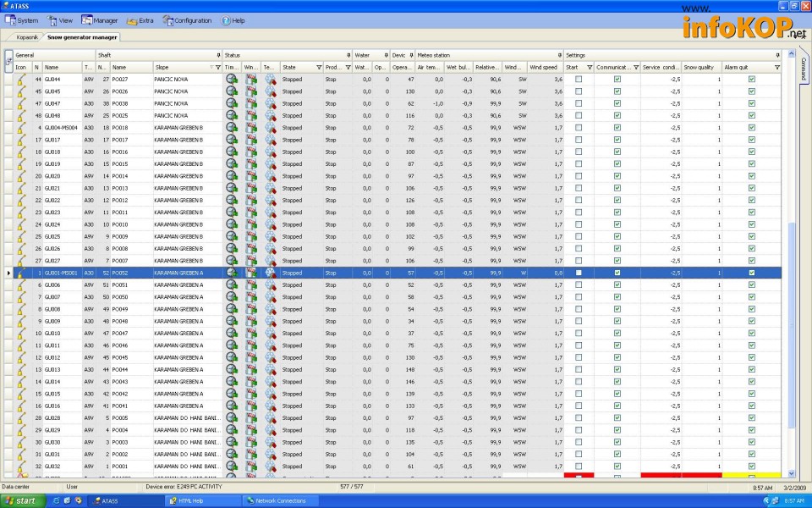Pin the Shaft column group
812x508 pixels.
[x=218, y=55]
